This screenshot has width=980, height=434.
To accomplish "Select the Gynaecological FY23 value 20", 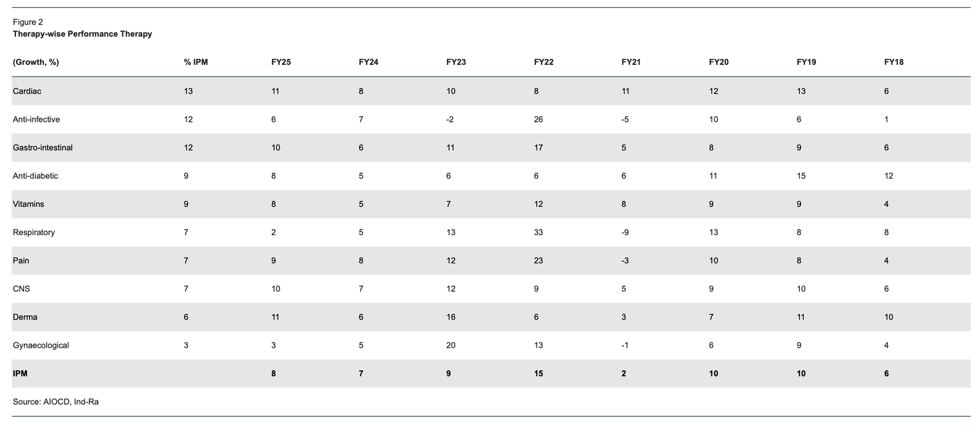I will [451, 345].
